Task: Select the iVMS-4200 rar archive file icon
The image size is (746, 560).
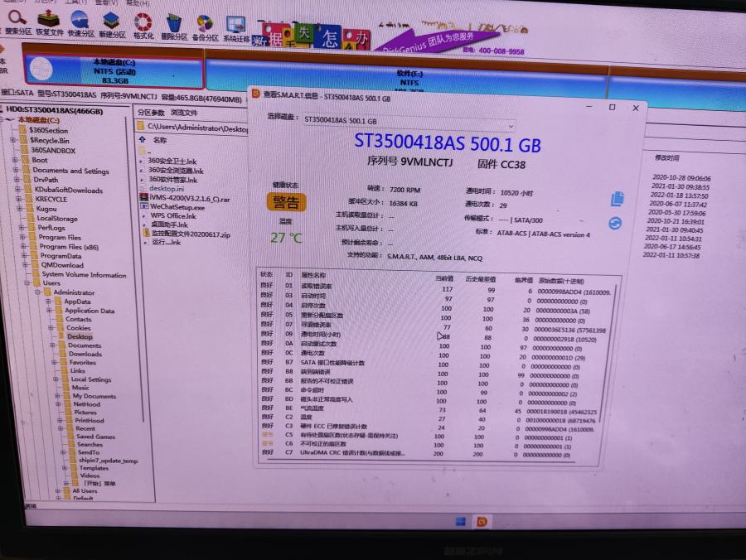Action: [144, 198]
